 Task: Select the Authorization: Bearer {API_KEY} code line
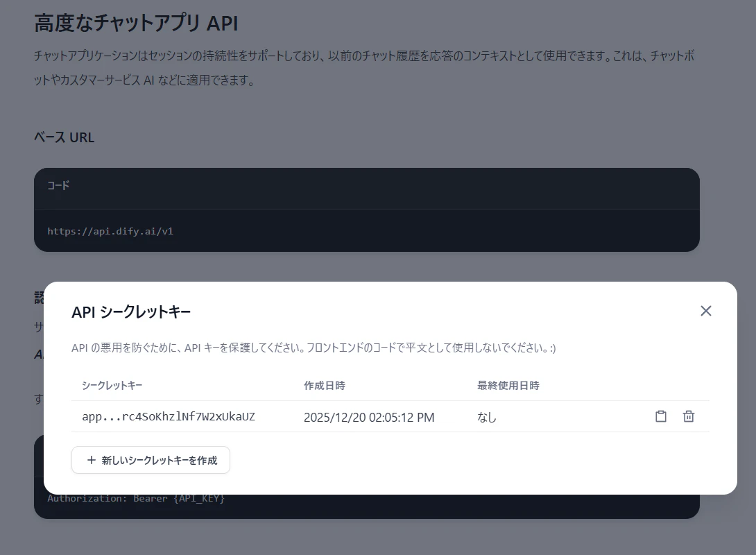[x=136, y=499]
